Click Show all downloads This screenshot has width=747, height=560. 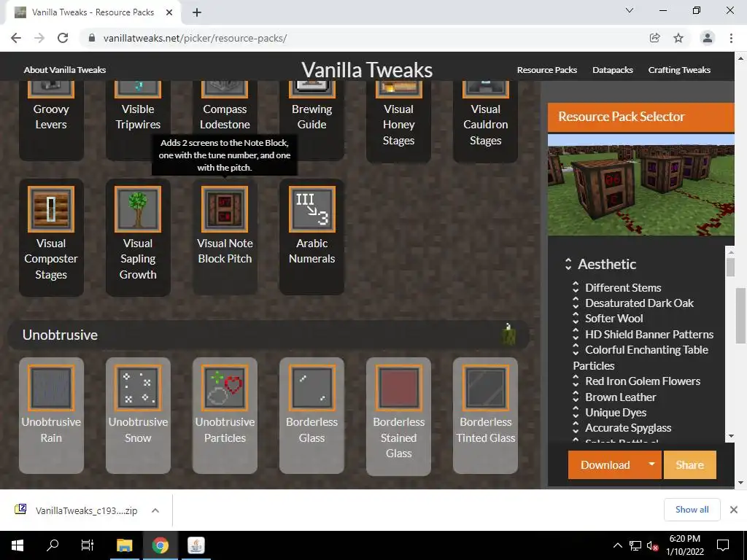click(x=692, y=510)
